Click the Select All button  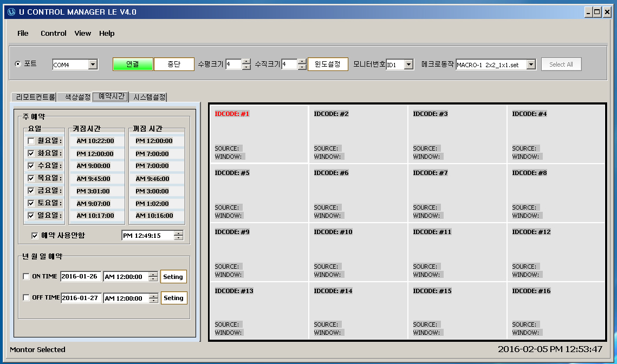tap(561, 64)
